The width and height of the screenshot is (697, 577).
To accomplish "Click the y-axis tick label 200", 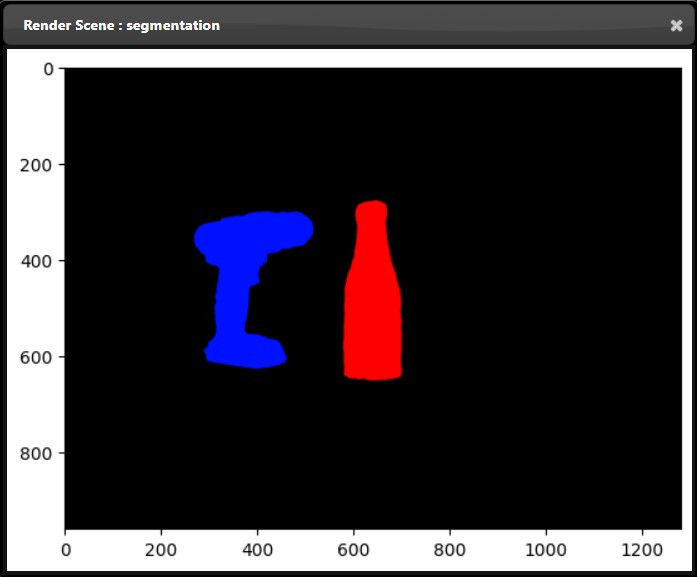I will coord(42,165).
